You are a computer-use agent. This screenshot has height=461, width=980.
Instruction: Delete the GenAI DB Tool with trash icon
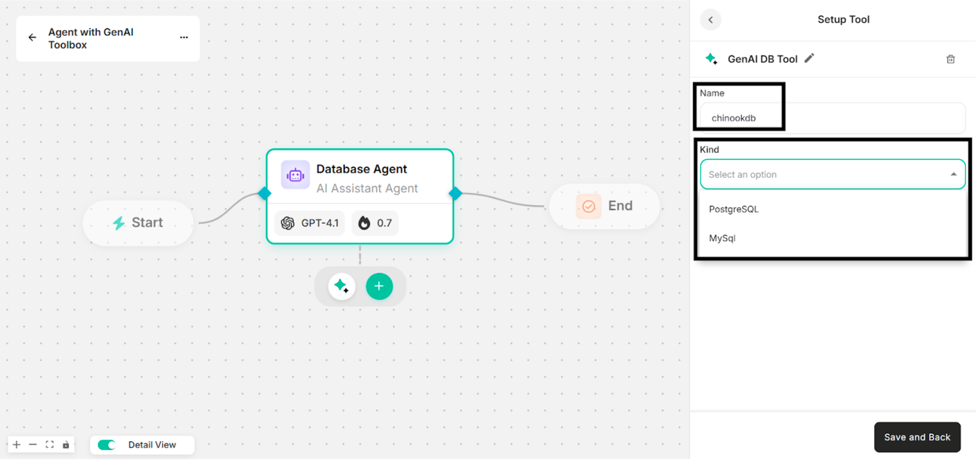951,59
